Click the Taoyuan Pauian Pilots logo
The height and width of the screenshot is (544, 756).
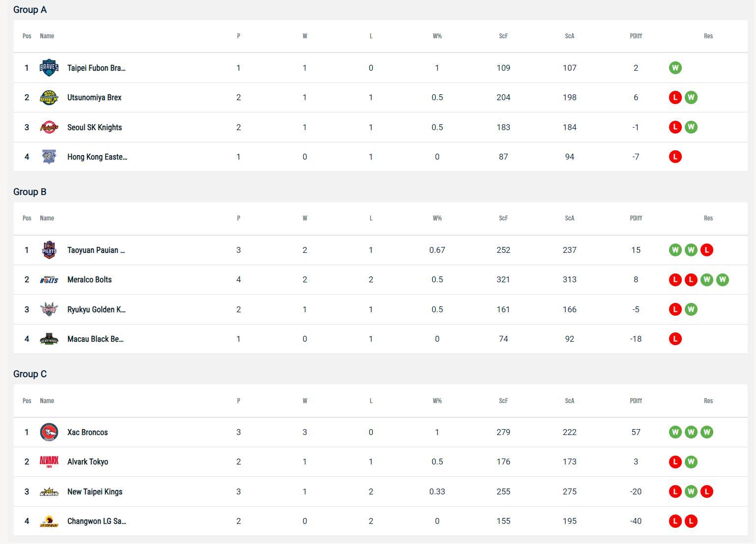click(x=49, y=250)
